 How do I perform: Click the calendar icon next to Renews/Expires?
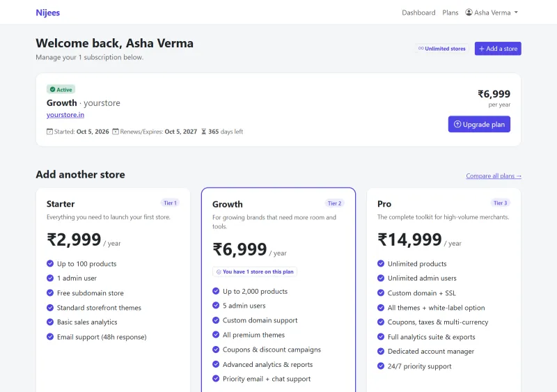coord(116,132)
